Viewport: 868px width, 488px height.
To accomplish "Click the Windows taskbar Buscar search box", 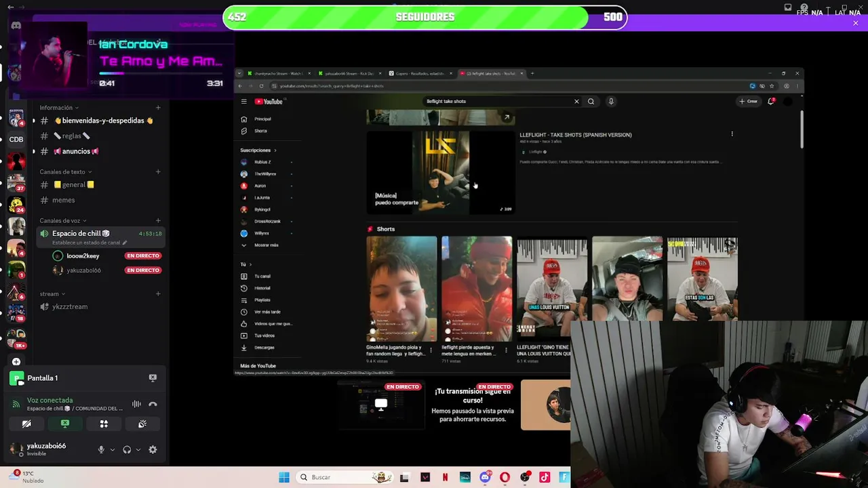I will click(345, 478).
